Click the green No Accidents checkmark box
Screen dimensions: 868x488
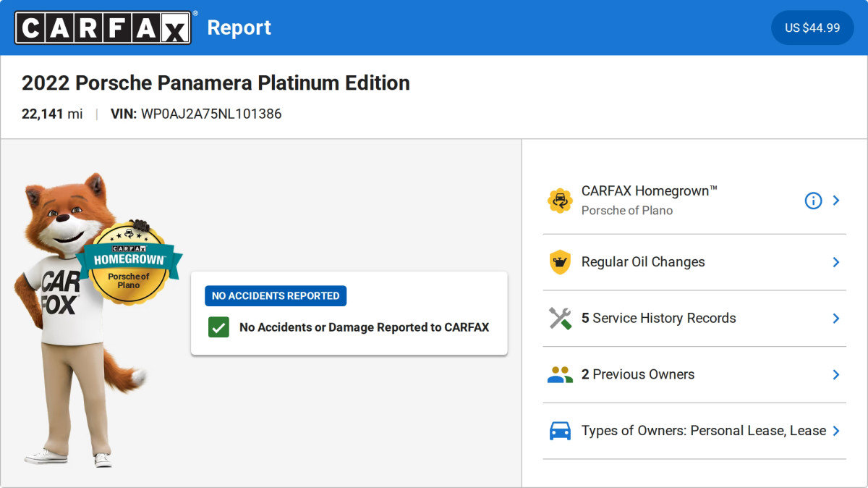coord(218,327)
